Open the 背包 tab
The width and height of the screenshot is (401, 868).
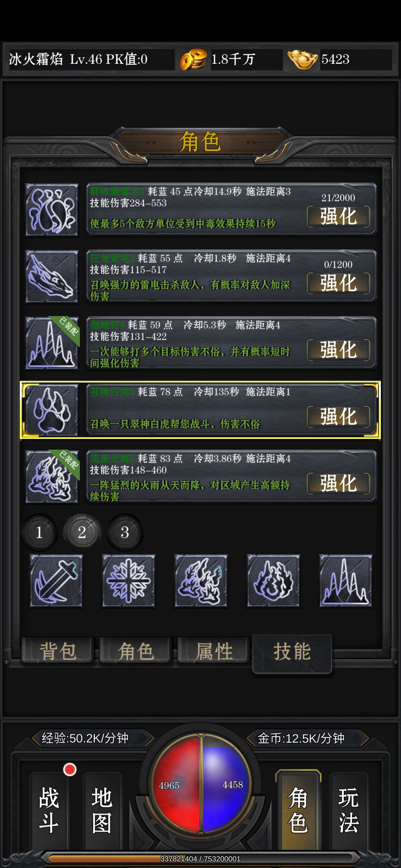click(x=58, y=651)
